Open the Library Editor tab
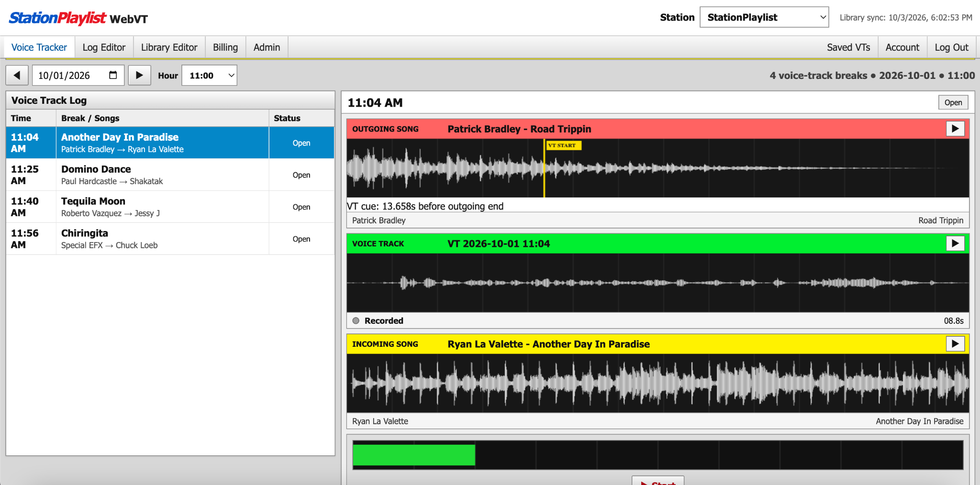 point(169,47)
